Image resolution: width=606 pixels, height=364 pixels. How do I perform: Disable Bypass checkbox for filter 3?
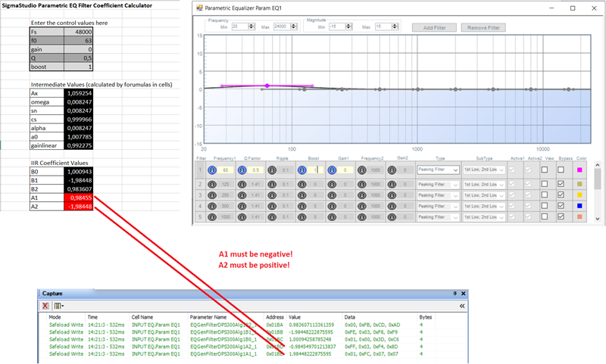point(561,195)
